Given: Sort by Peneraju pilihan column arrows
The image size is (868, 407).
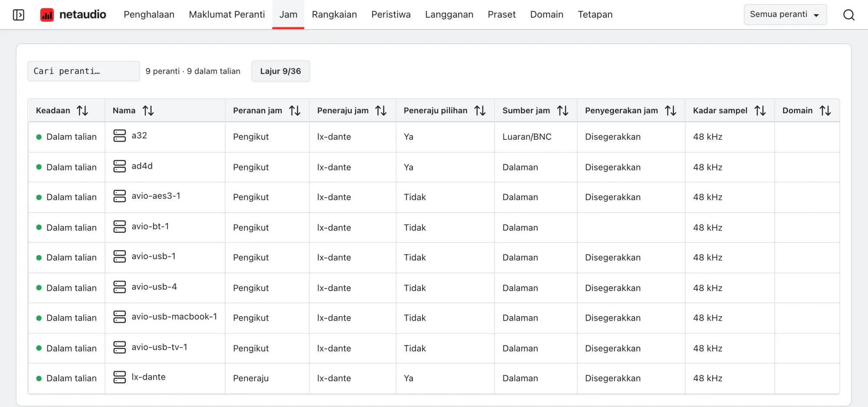Looking at the screenshot, I should click(x=480, y=111).
